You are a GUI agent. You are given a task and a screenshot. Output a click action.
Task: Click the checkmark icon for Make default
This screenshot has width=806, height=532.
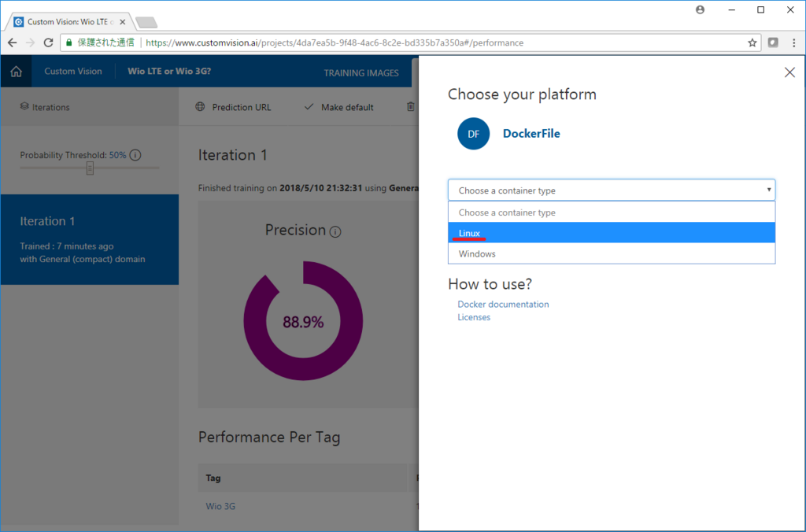pos(309,107)
